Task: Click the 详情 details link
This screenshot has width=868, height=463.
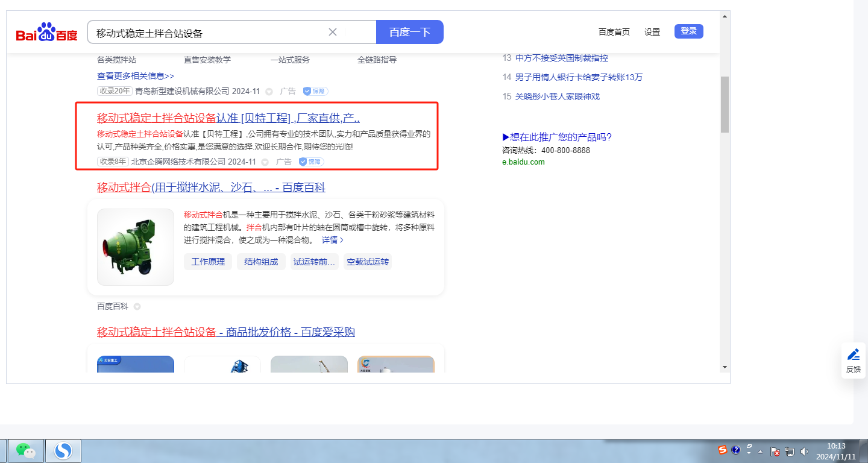Action: point(333,240)
